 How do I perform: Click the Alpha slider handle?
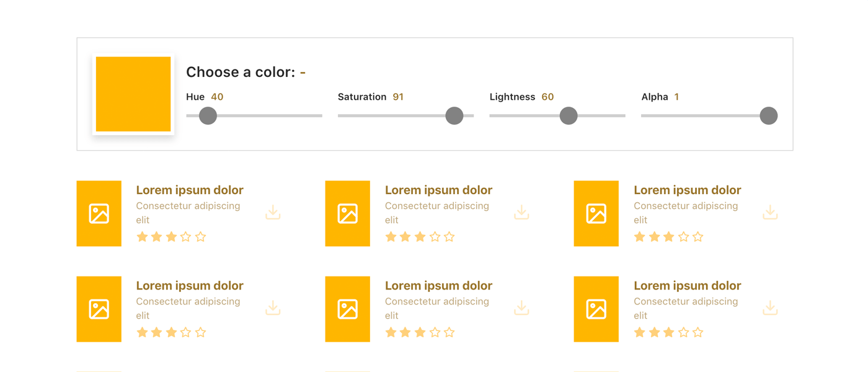pos(769,115)
